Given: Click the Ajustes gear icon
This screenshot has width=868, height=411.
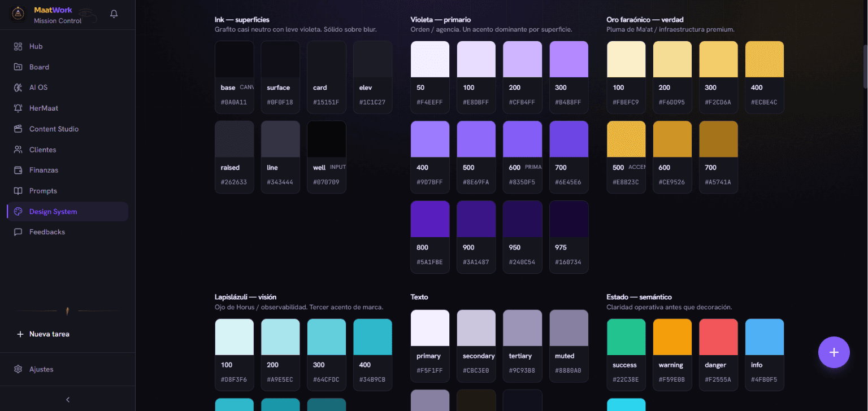Looking at the screenshot, I should point(18,369).
